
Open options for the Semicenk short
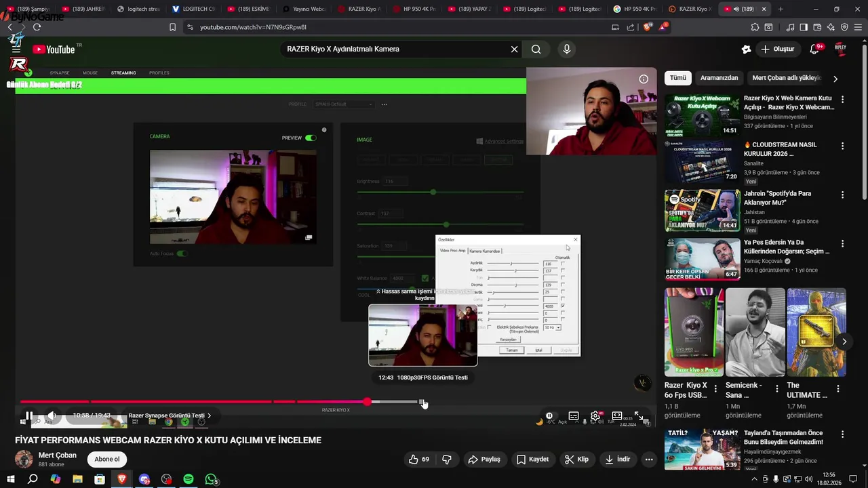(x=776, y=389)
